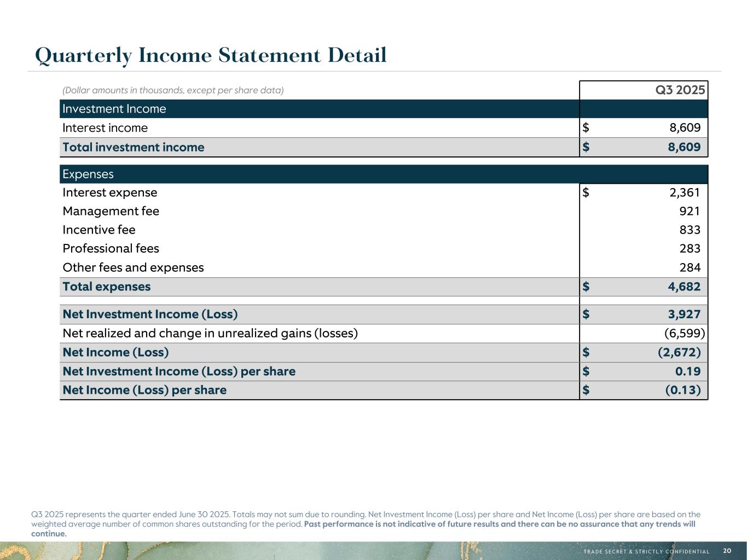Select the Other fees and expenses label
The height and width of the screenshot is (560, 747).
133,267
